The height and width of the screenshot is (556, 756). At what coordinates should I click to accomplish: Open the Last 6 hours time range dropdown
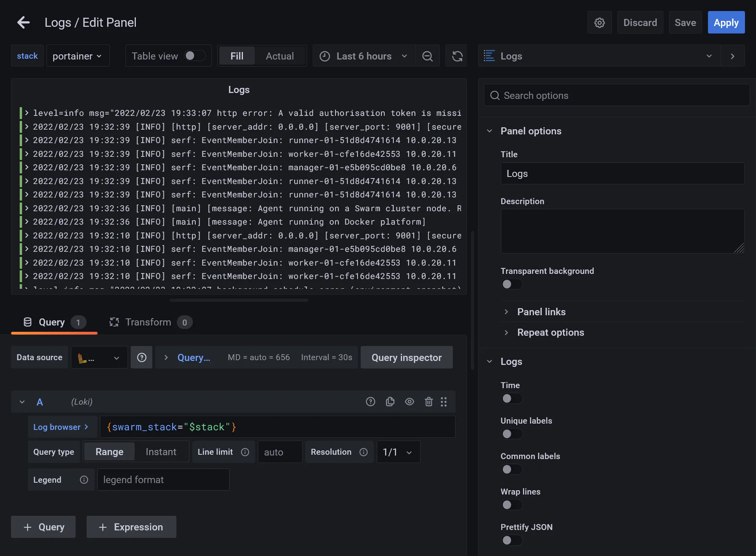(x=405, y=56)
